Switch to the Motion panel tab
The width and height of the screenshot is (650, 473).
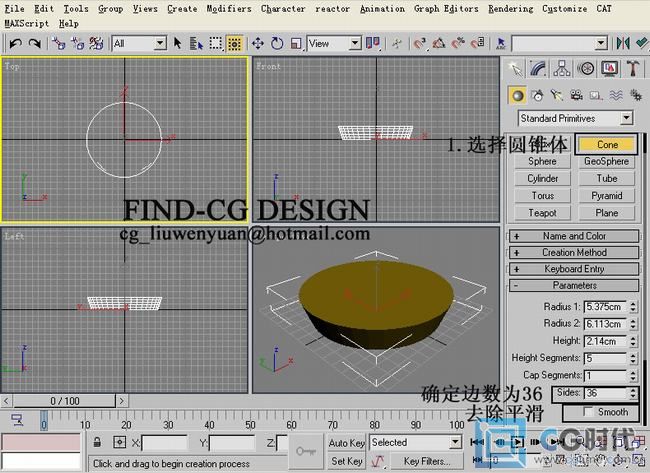click(x=586, y=69)
